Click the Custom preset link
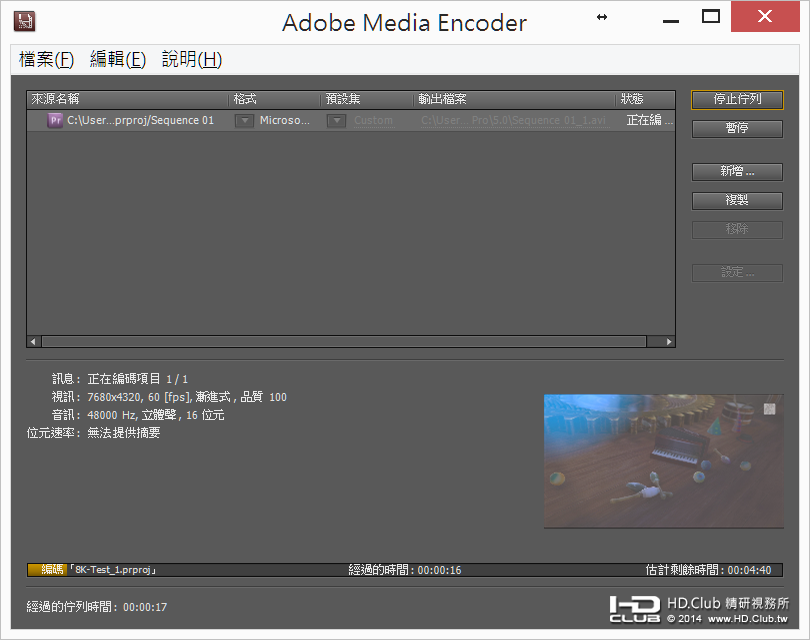 373,121
